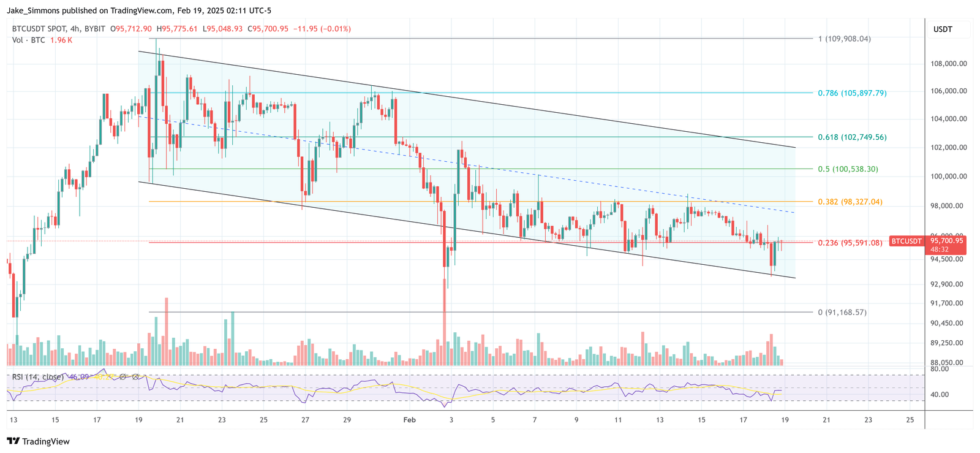Click the 94,500.00 price axis label
This screenshot has height=453, width=980.
pyautogui.click(x=947, y=259)
